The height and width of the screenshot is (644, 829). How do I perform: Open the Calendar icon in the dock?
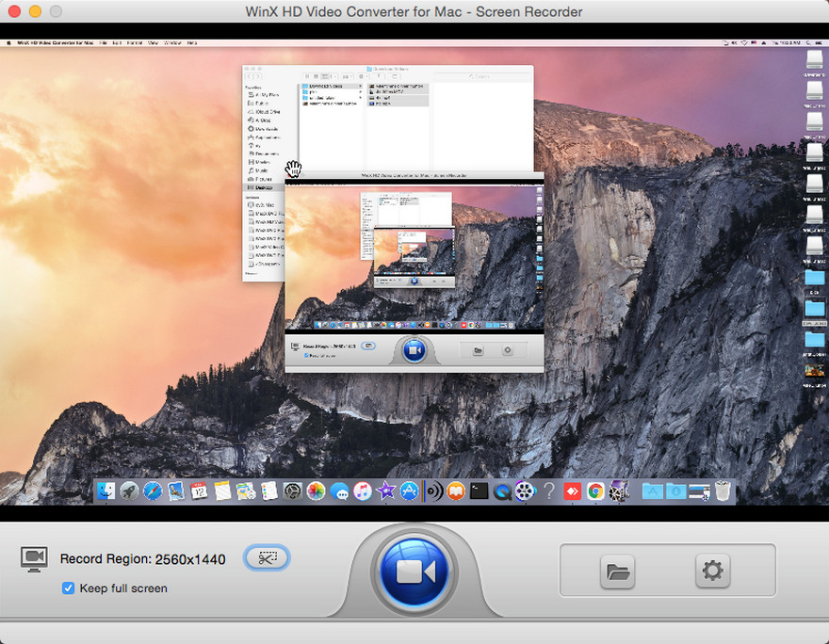pyautogui.click(x=199, y=491)
